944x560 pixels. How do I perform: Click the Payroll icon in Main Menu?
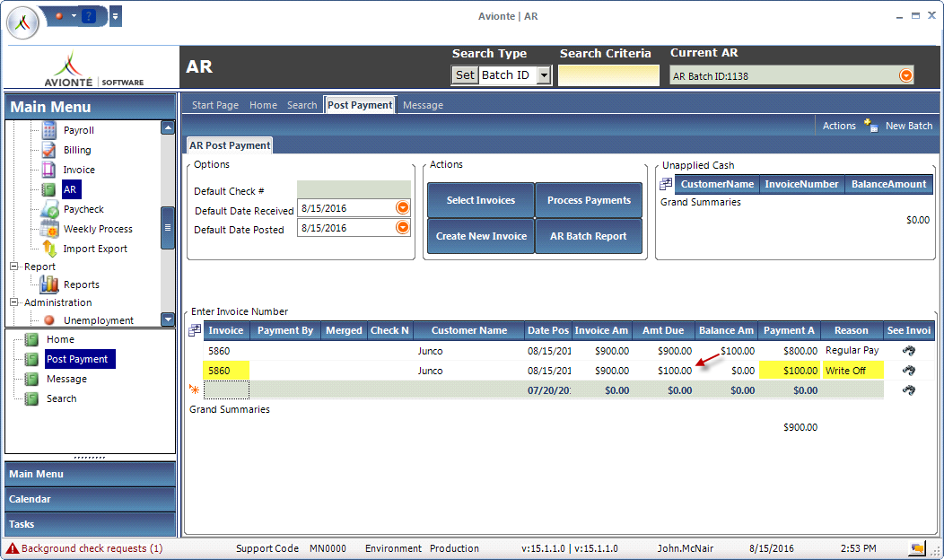pos(49,131)
